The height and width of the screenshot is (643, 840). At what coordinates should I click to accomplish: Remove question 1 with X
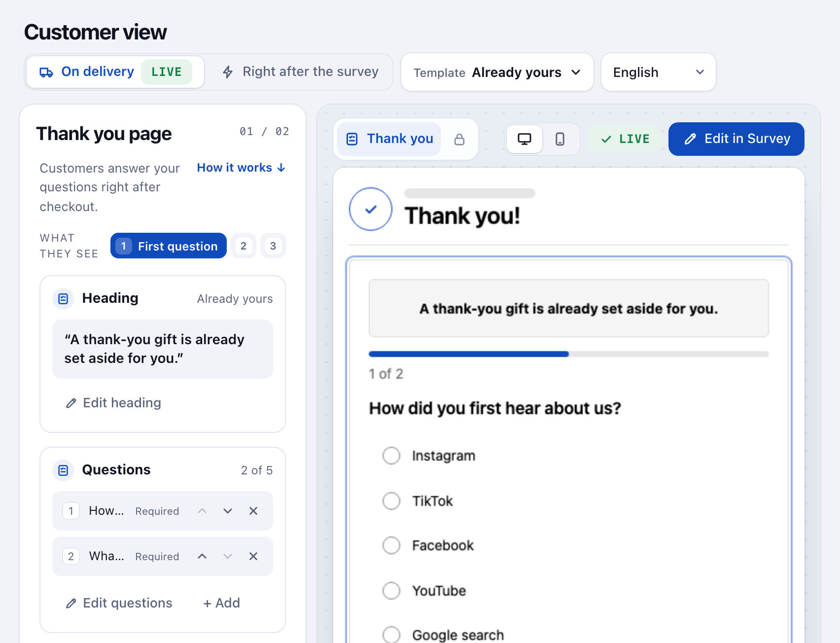coord(253,511)
